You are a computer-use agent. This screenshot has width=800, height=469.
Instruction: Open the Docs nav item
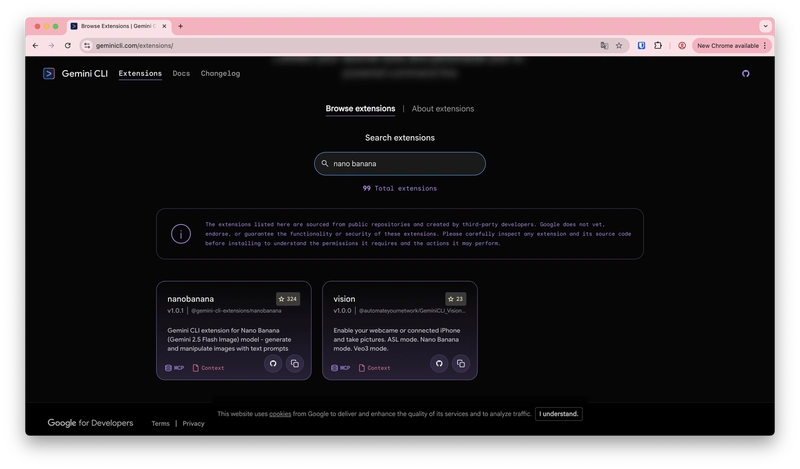181,73
